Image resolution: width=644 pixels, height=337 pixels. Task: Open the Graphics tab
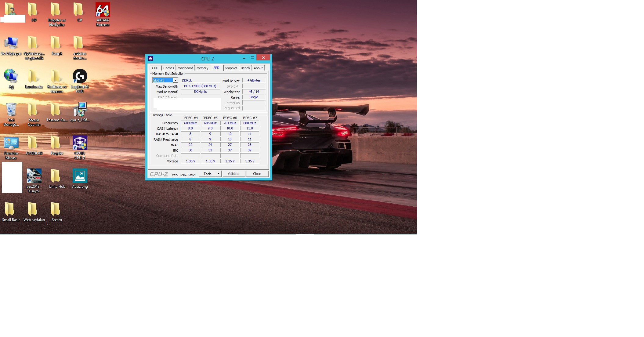pyautogui.click(x=231, y=68)
